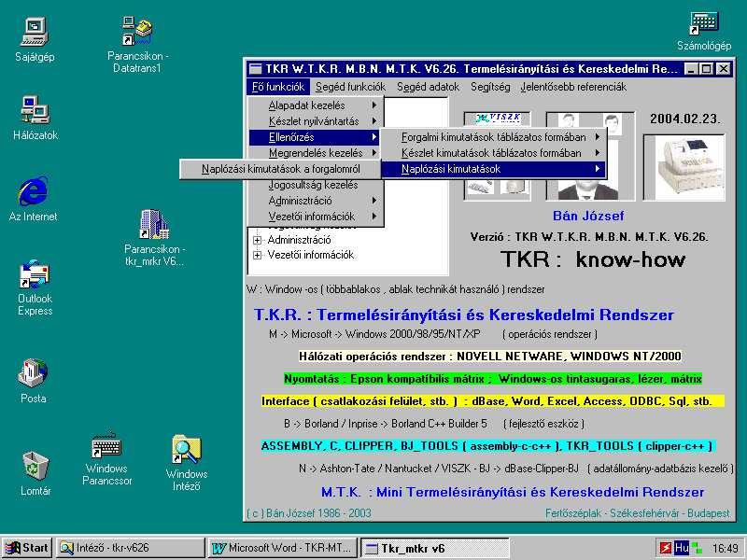The width and height of the screenshot is (747, 560).
Task: Choose Jogosultság kezelés menu entry
Action: [x=315, y=185]
